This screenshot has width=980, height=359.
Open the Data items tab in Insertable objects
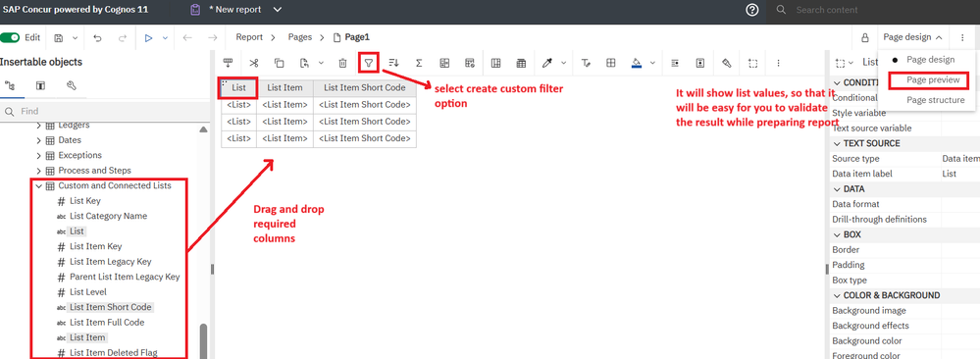[x=40, y=85]
